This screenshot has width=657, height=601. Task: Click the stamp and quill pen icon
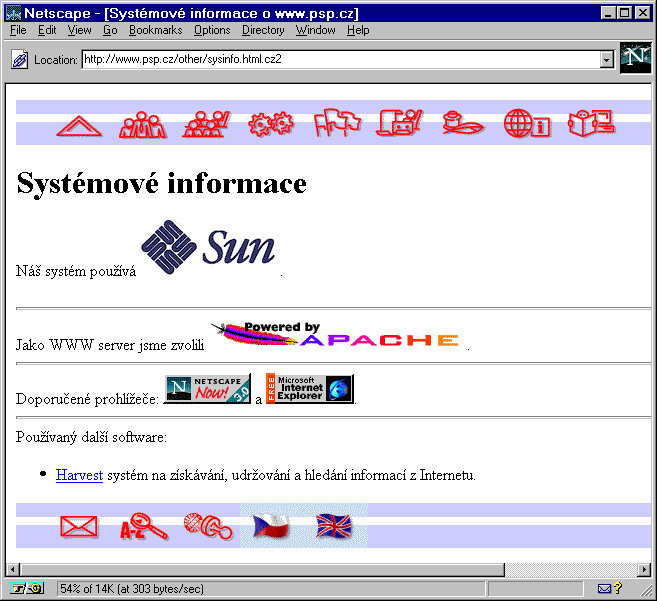click(463, 123)
